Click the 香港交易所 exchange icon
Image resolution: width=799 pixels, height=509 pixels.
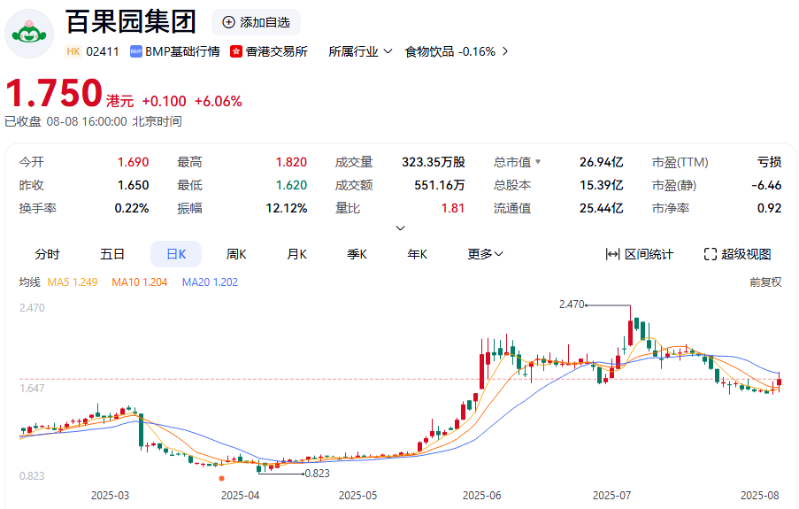[x=236, y=51]
